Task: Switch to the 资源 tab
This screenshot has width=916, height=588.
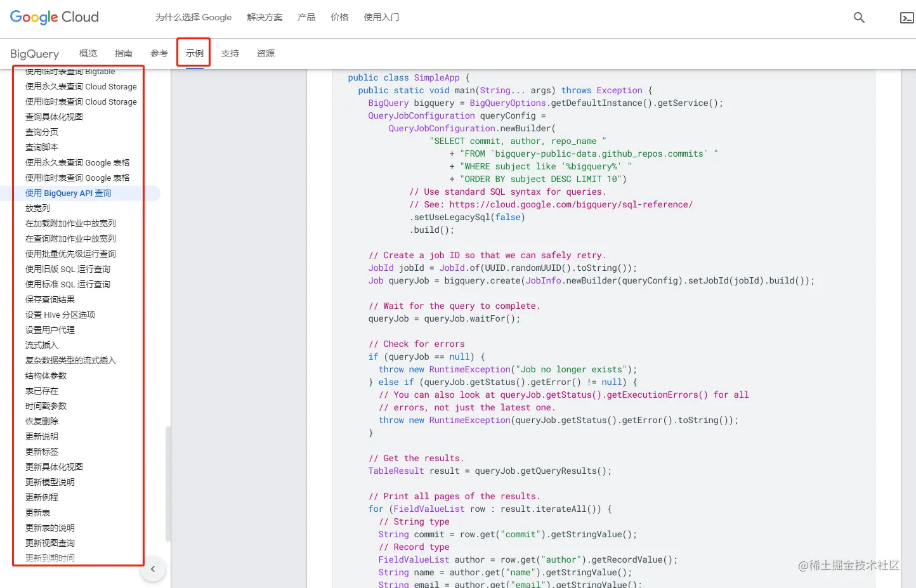Action: [266, 53]
